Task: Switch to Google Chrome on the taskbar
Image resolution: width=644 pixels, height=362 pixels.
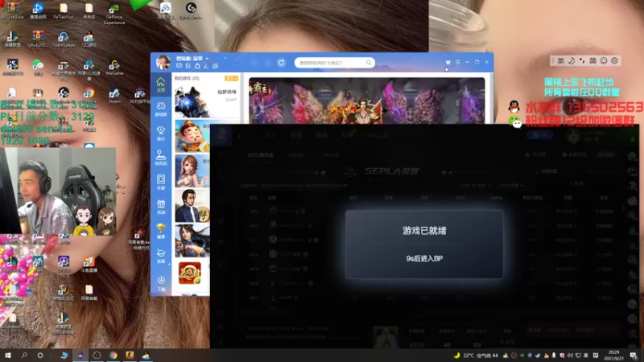Action: [114, 356]
